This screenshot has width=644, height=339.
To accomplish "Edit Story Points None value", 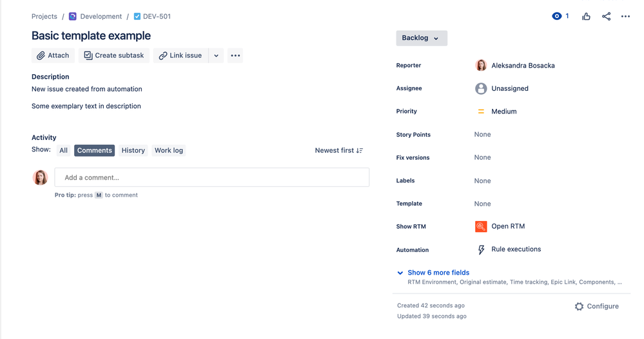I will point(482,134).
